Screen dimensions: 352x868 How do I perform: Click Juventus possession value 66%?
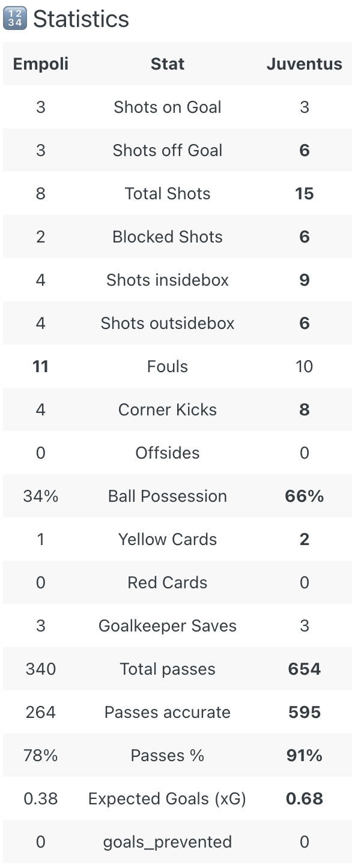[x=305, y=496]
